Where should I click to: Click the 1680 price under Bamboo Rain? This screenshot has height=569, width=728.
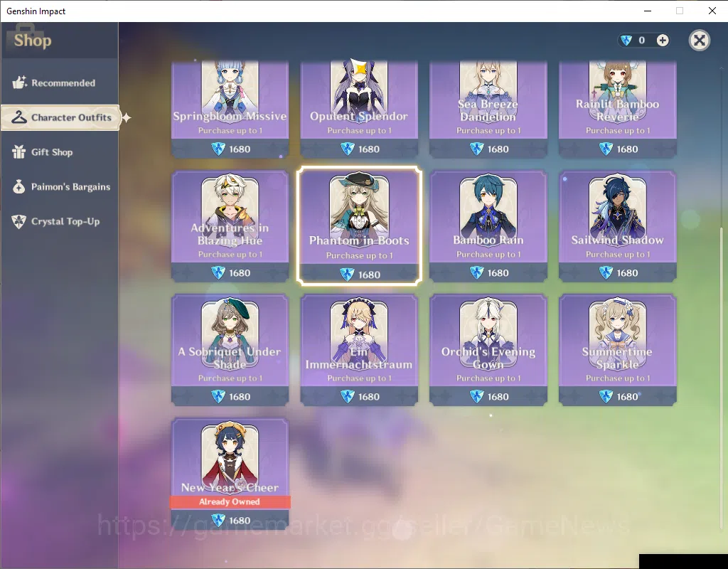point(498,273)
